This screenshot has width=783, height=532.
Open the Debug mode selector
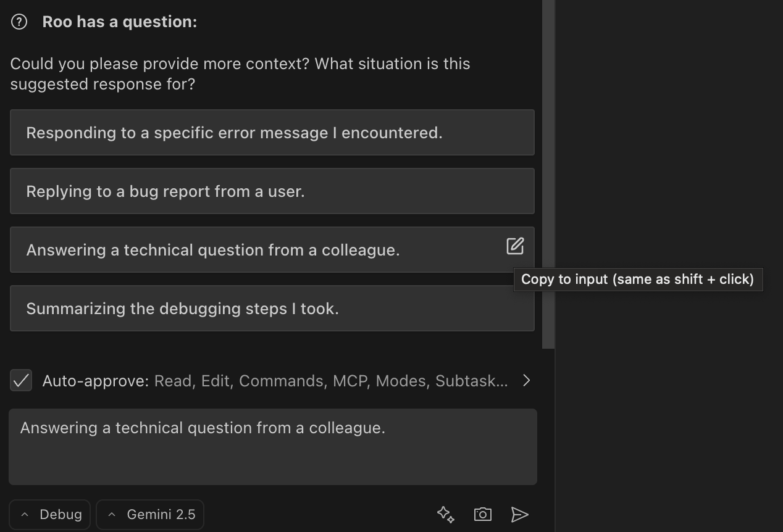tap(49, 514)
